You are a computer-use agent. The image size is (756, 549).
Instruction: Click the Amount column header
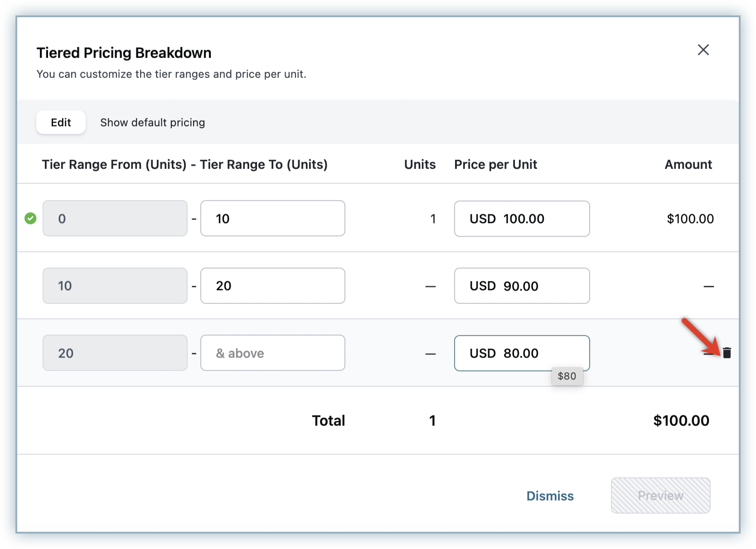point(688,164)
